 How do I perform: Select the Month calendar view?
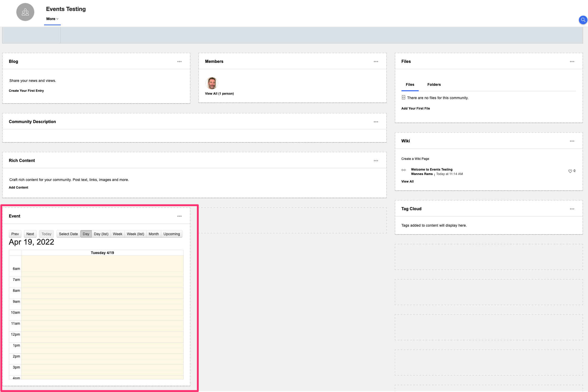pyautogui.click(x=154, y=234)
